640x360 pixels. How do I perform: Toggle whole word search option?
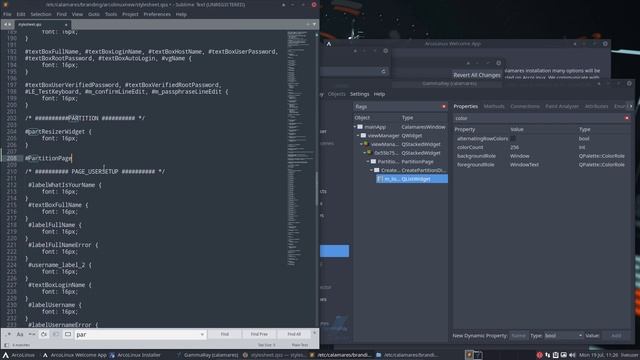(31, 334)
